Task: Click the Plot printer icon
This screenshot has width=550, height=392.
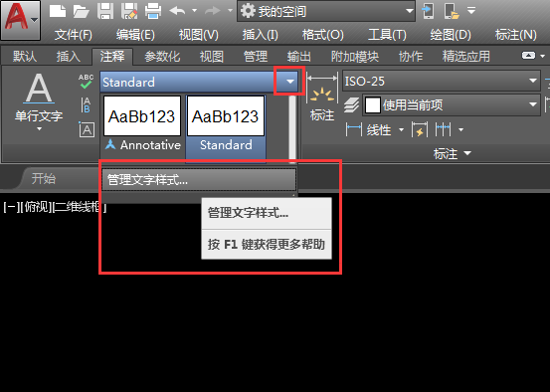Action: point(153,11)
